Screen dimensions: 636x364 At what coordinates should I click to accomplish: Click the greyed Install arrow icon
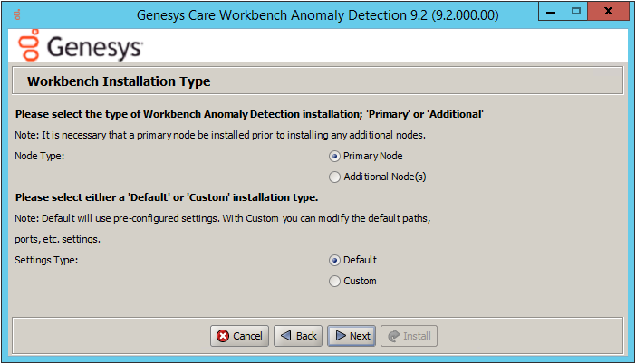click(394, 336)
